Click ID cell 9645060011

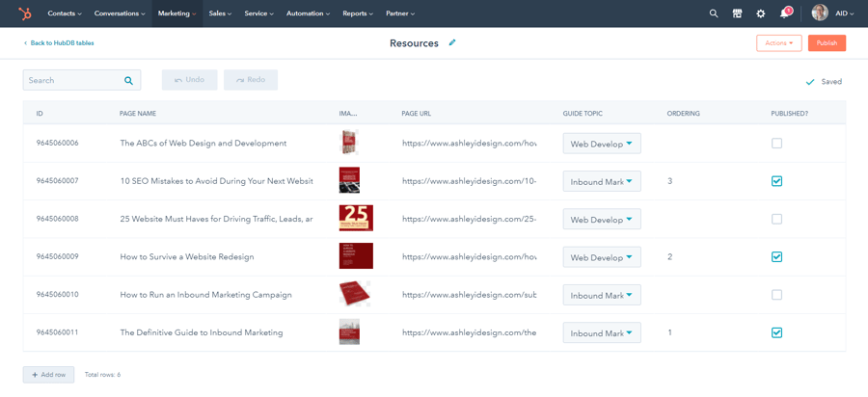point(58,332)
